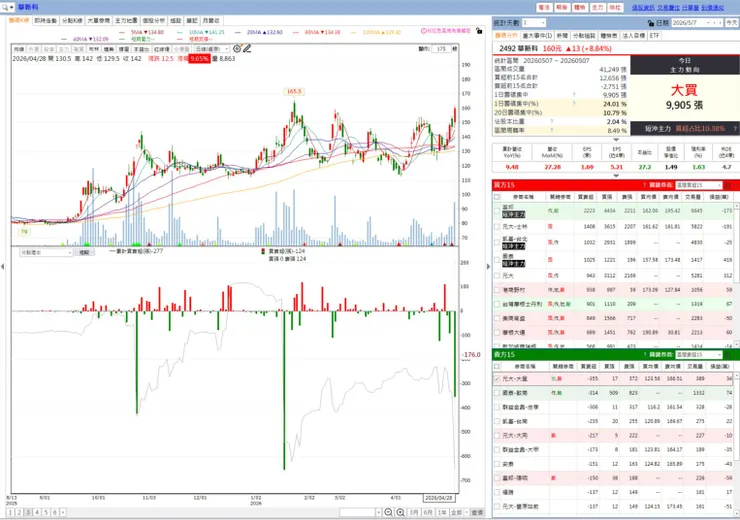Select the 1年 range button
Image resolution: width=740 pixels, height=520 pixels.
(442, 512)
